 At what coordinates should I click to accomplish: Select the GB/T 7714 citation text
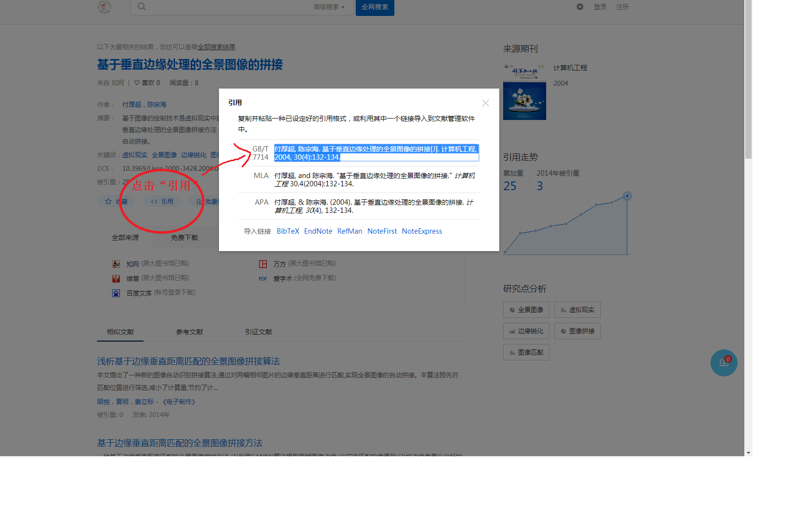coord(377,153)
